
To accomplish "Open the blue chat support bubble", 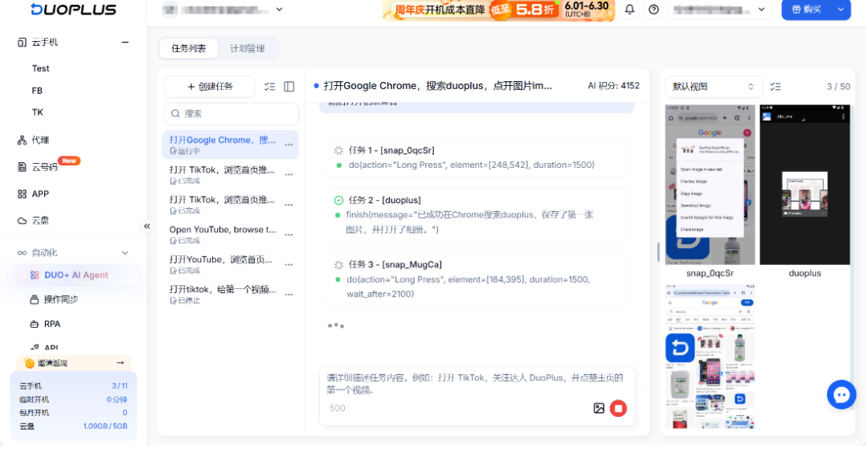I will (841, 394).
